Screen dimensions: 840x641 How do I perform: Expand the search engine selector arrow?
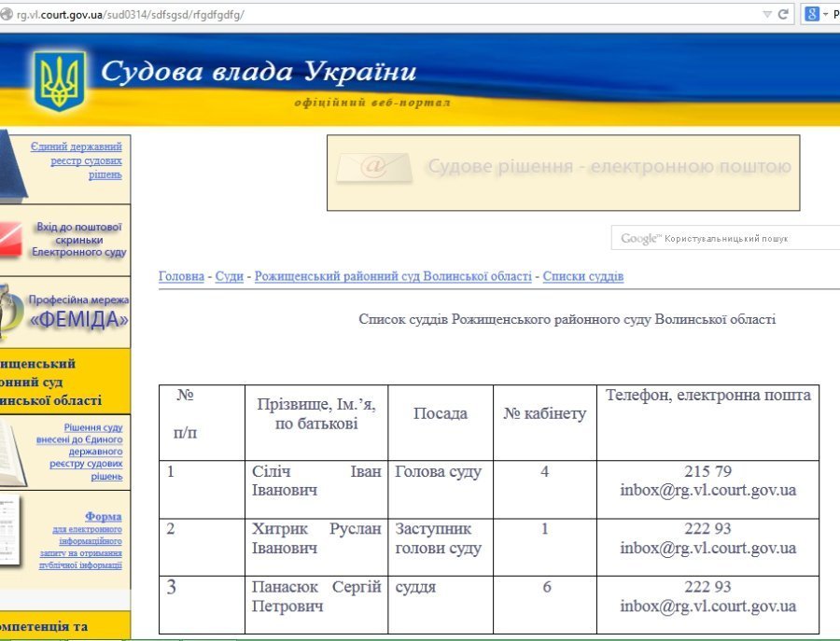(825, 14)
